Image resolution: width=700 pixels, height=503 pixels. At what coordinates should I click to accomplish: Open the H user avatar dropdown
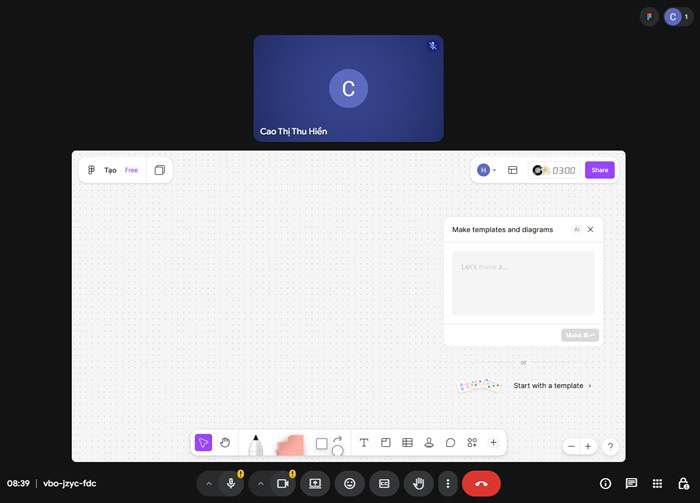(x=487, y=170)
